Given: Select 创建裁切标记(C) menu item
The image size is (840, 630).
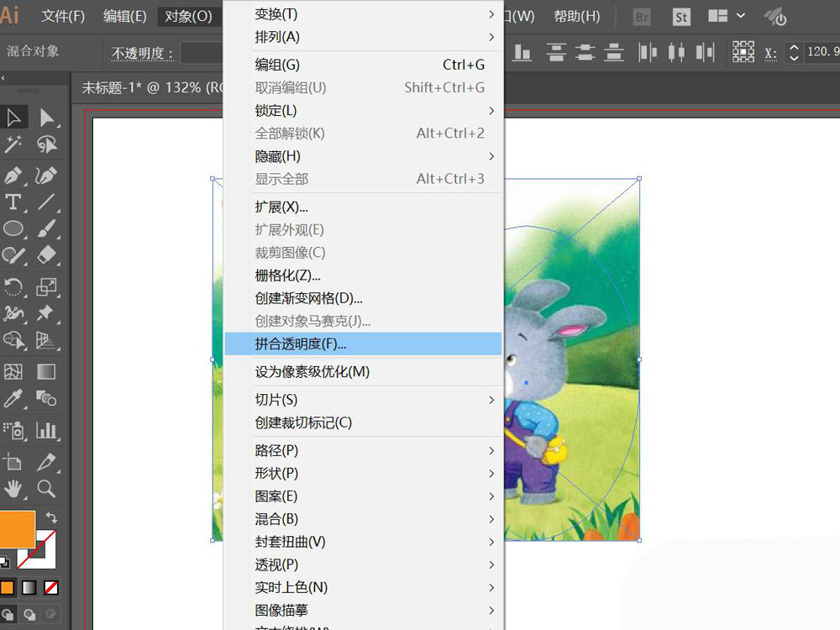Looking at the screenshot, I should pos(363,423).
